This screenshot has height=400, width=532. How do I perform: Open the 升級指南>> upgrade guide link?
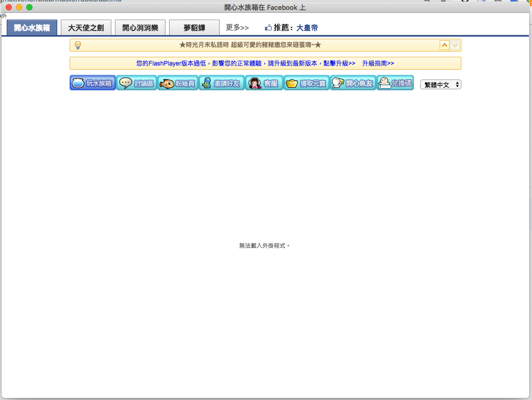(378, 63)
